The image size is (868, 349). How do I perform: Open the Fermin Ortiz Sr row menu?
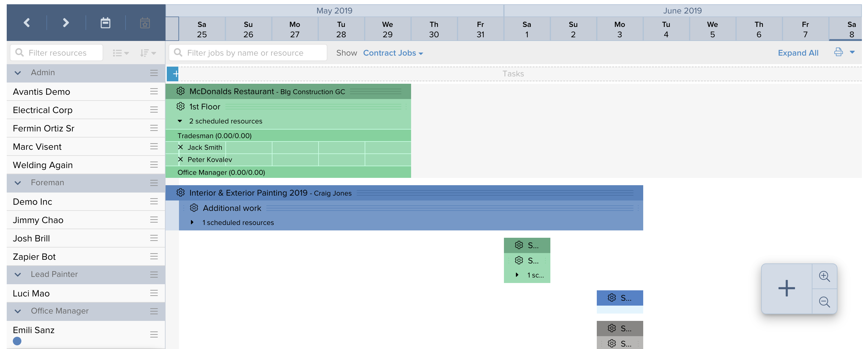click(154, 128)
